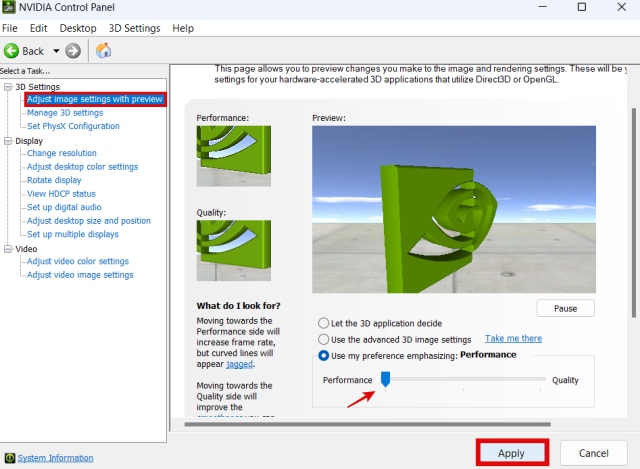Viewport: 640px width, 469px height.
Task: Follow the Take me there link
Action: [x=513, y=339]
